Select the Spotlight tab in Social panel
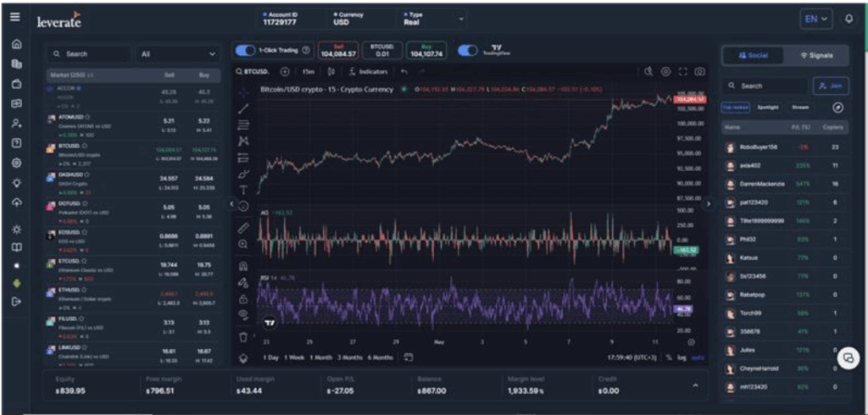Screen dimensions: 868x415 tap(768, 108)
